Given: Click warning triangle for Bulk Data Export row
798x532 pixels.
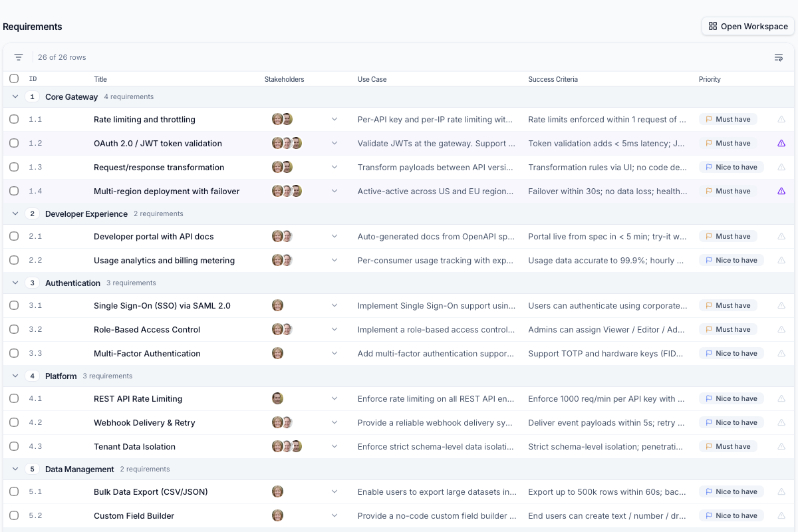Looking at the screenshot, I should click(x=781, y=492).
